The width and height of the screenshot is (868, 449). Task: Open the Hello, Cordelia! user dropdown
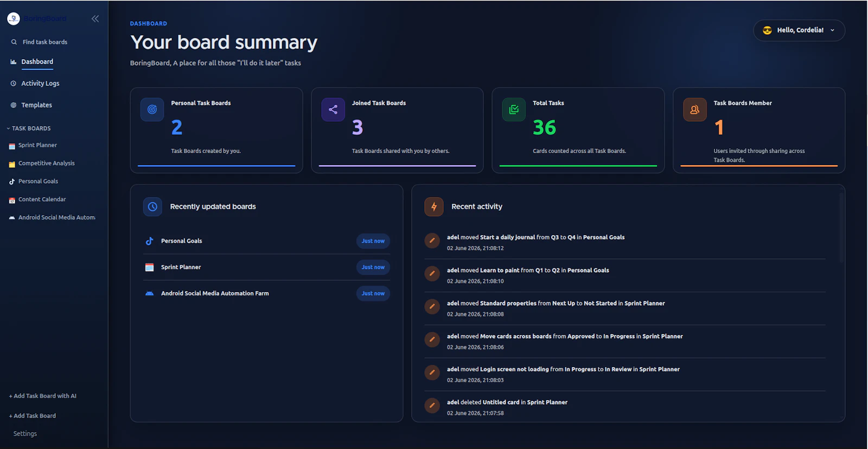click(x=799, y=30)
